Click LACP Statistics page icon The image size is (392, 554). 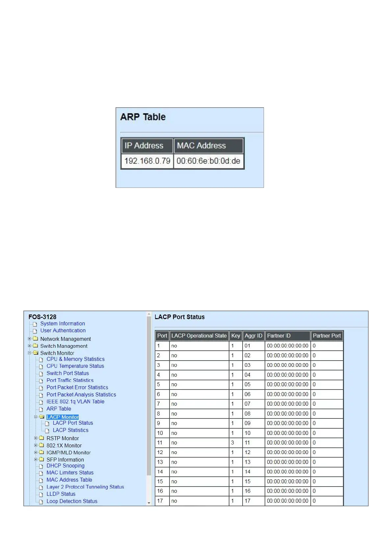(x=47, y=431)
